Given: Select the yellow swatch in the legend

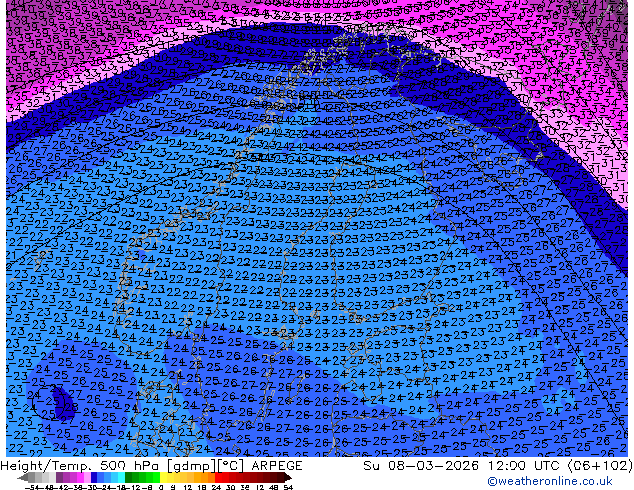Looking at the screenshot, I should tap(163, 477).
